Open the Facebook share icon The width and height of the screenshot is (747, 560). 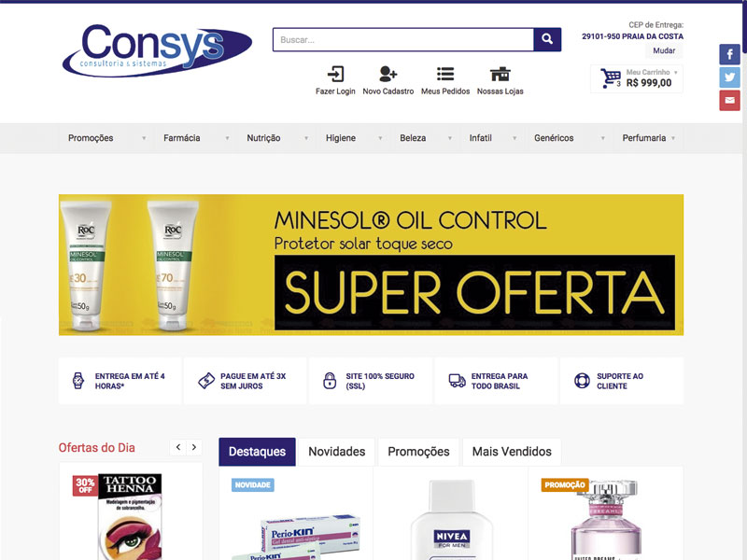pyautogui.click(x=729, y=54)
